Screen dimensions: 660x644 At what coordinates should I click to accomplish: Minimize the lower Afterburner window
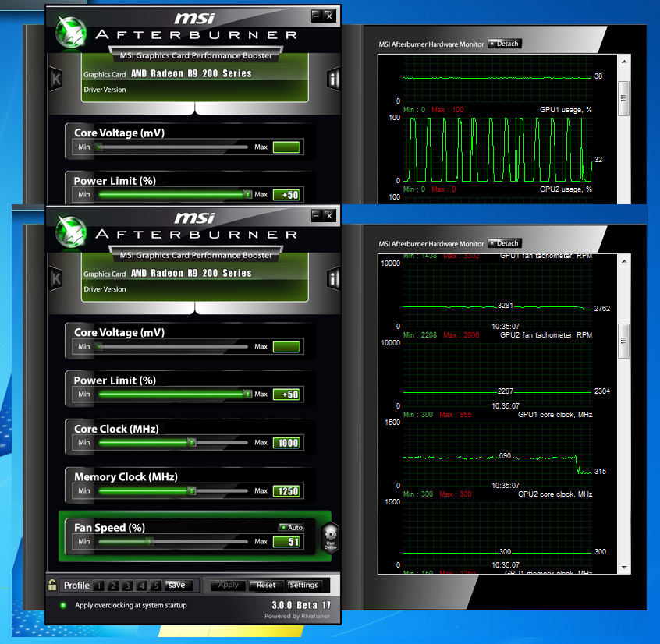pyautogui.click(x=317, y=215)
